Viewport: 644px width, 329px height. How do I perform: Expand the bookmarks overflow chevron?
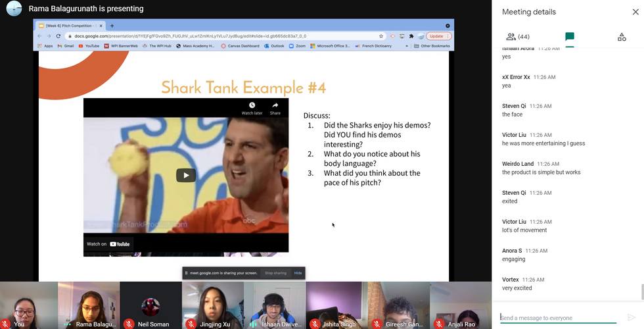click(x=407, y=46)
